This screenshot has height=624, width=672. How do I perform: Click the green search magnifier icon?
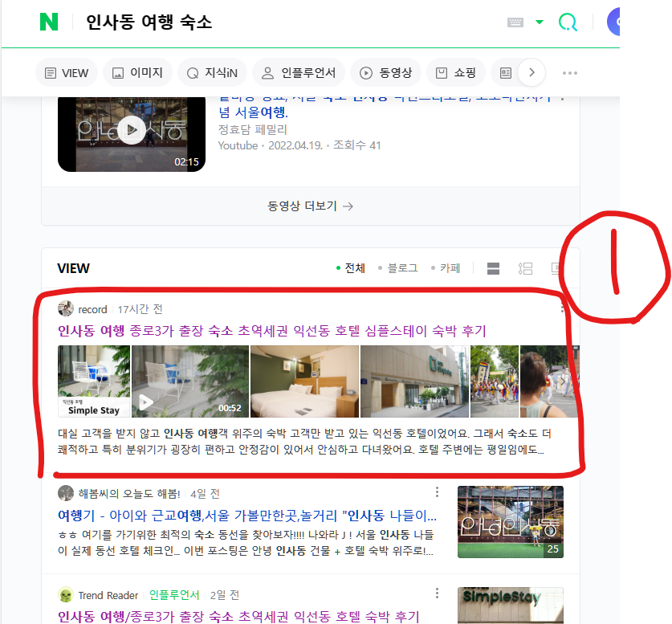568,22
